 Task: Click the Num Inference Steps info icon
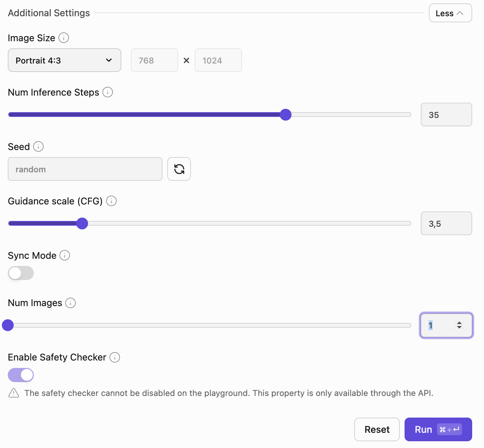tap(107, 92)
